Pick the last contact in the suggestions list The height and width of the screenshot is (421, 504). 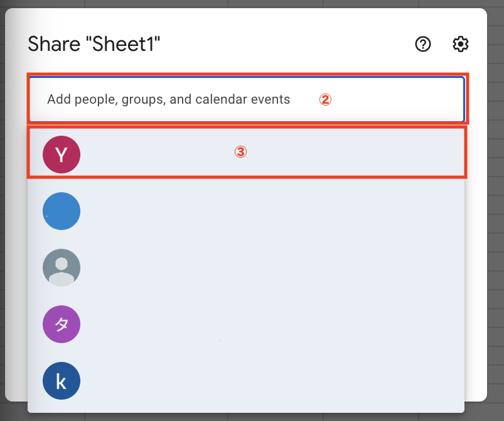tap(246, 381)
